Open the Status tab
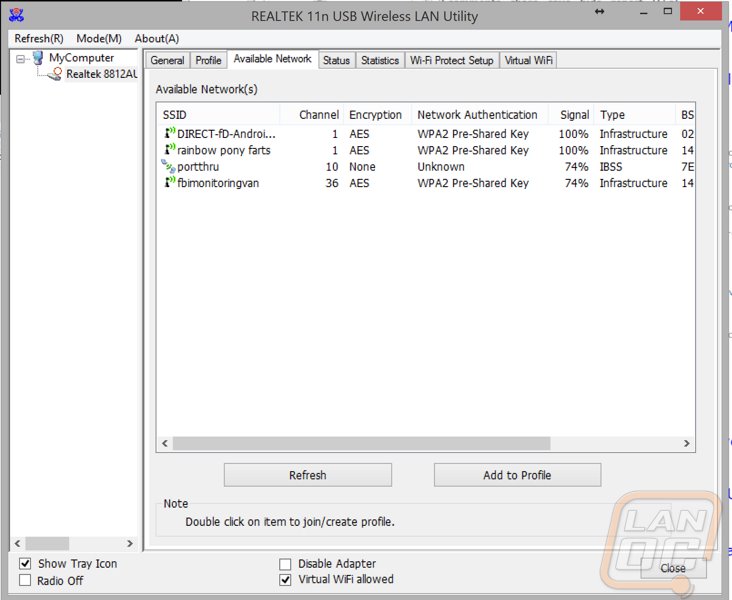 (336, 60)
